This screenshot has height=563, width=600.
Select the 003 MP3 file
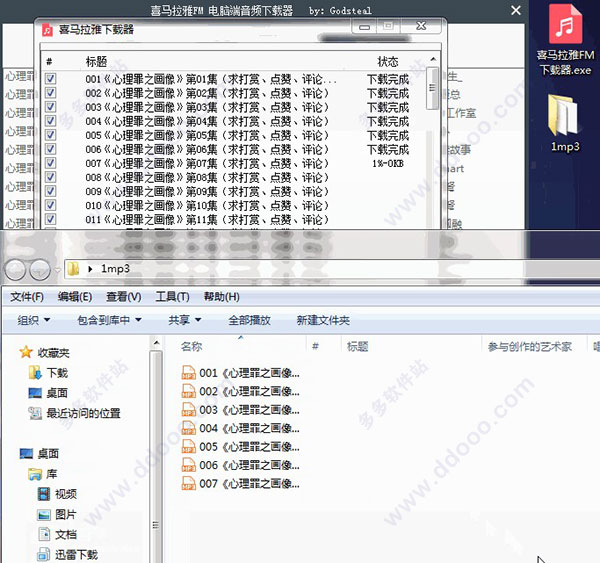click(x=240, y=410)
